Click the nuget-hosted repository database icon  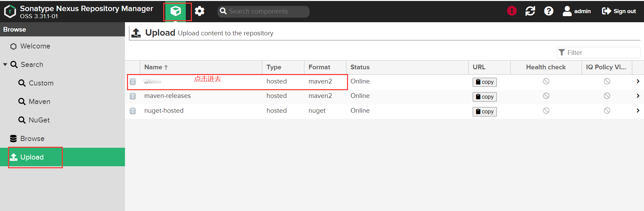coord(133,111)
